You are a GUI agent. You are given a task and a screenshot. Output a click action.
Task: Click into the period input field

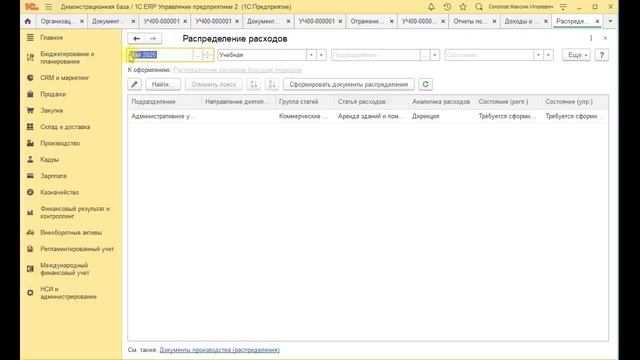point(160,55)
